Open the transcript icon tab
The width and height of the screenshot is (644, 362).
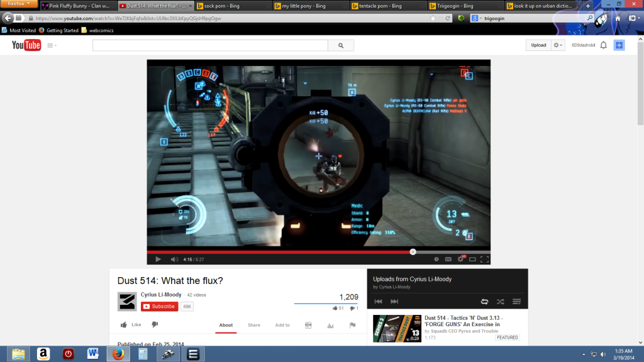[x=308, y=326]
